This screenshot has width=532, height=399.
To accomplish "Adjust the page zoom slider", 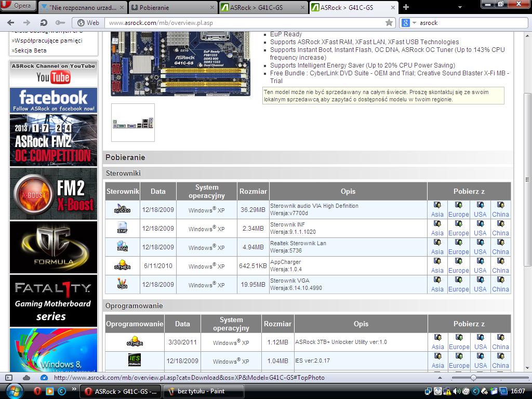I will (x=473, y=378).
